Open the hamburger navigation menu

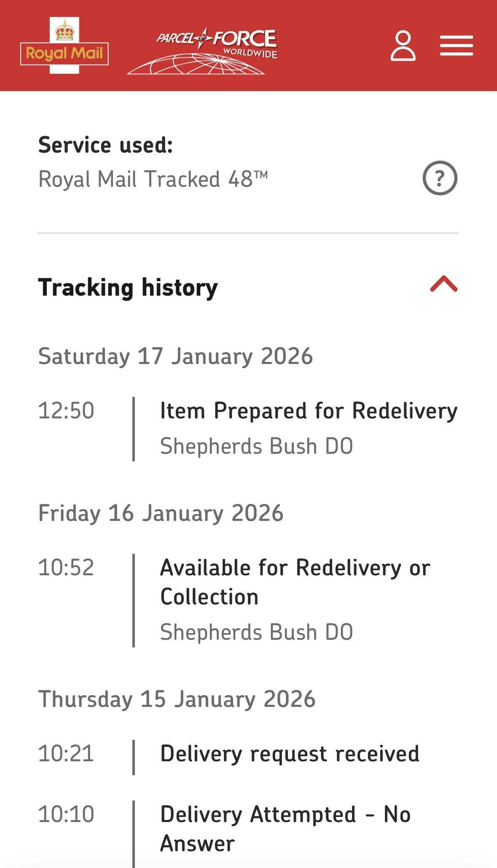coord(457,46)
